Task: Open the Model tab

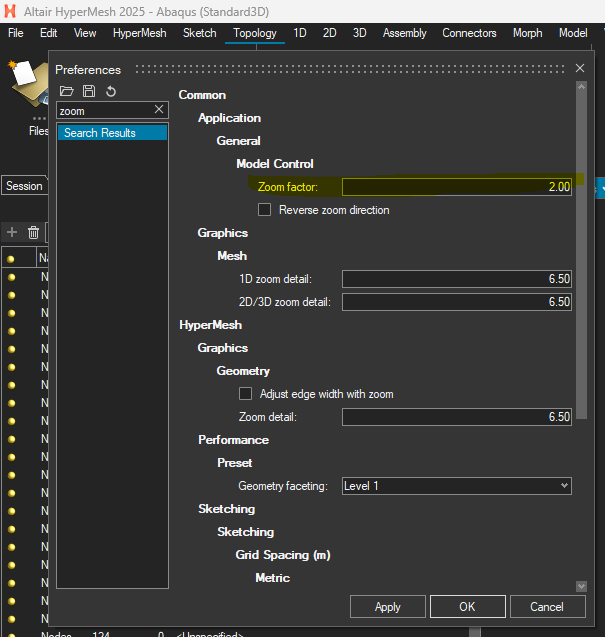Action: pyautogui.click(x=573, y=33)
